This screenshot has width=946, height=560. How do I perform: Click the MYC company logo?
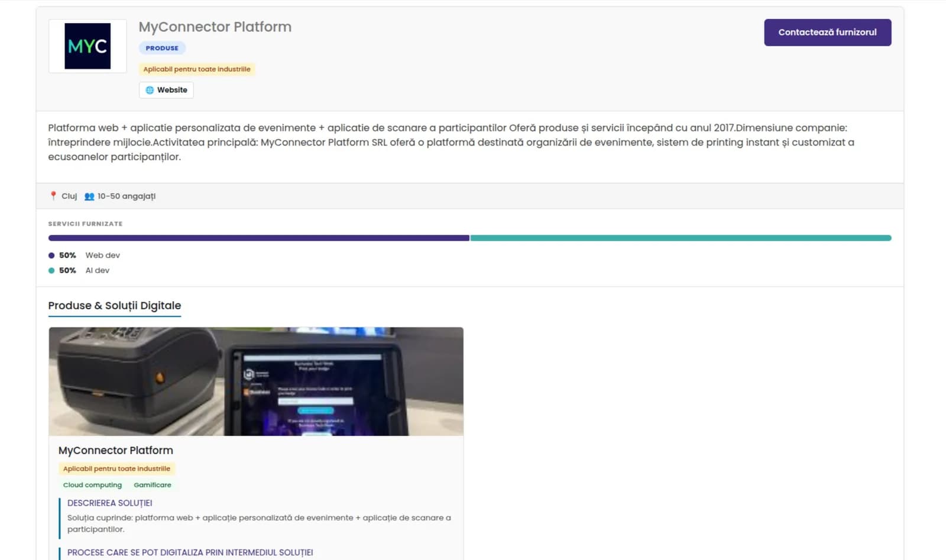tap(88, 46)
